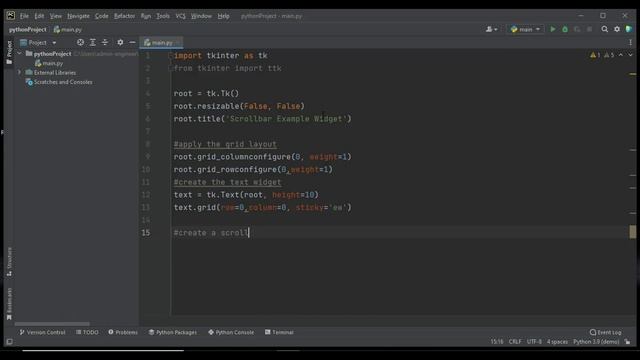Open the File menu

point(24,16)
